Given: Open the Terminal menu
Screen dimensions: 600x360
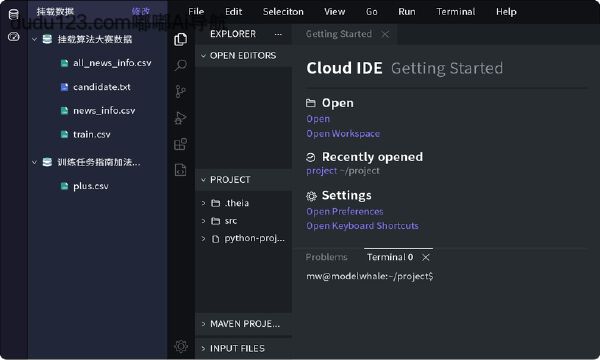Looking at the screenshot, I should click(x=456, y=12).
